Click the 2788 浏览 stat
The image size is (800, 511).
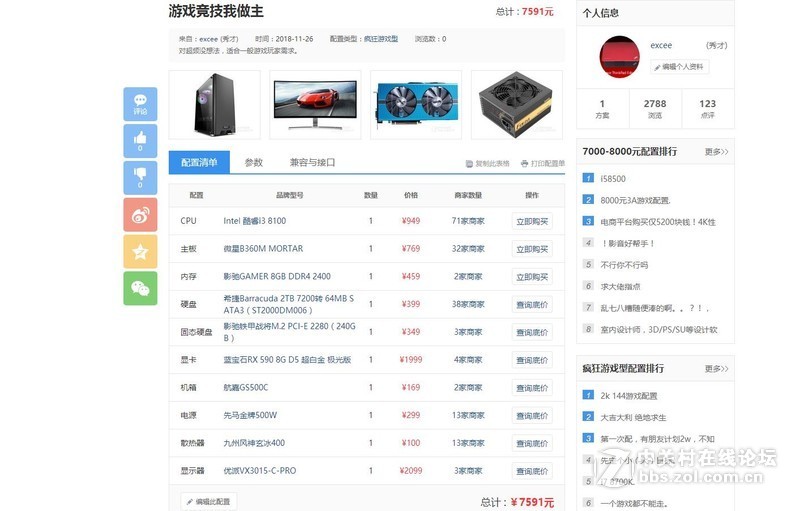pos(655,109)
